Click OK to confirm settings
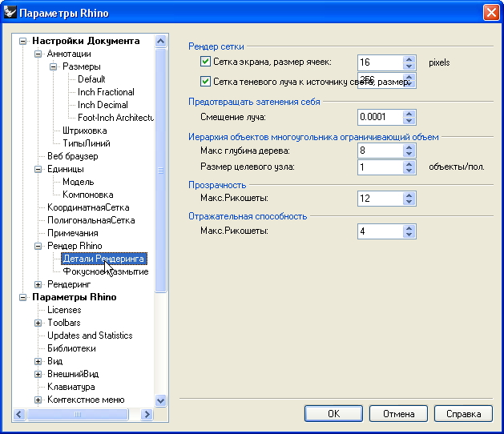 click(x=333, y=413)
